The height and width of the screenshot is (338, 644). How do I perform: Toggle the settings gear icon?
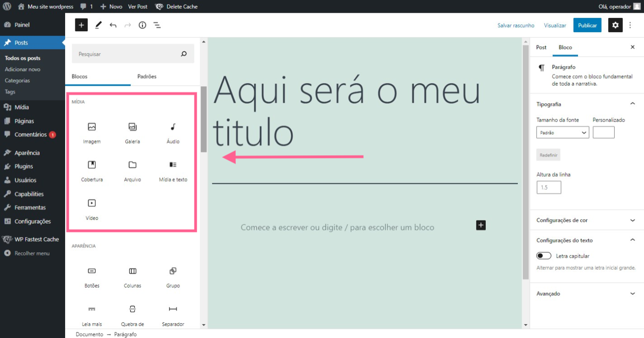(615, 25)
